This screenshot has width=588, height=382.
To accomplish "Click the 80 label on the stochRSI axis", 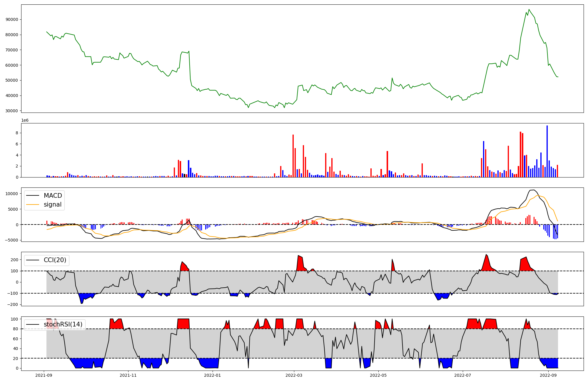I will (x=16, y=329).
